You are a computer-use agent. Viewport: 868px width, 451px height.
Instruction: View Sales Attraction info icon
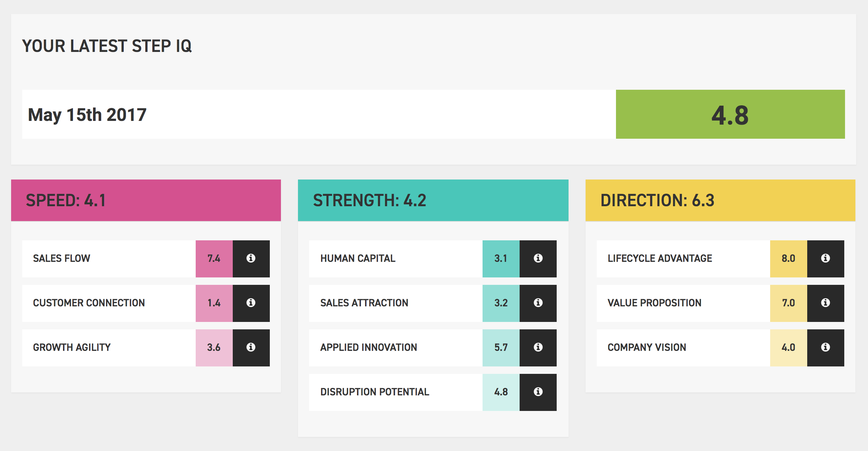coord(538,303)
